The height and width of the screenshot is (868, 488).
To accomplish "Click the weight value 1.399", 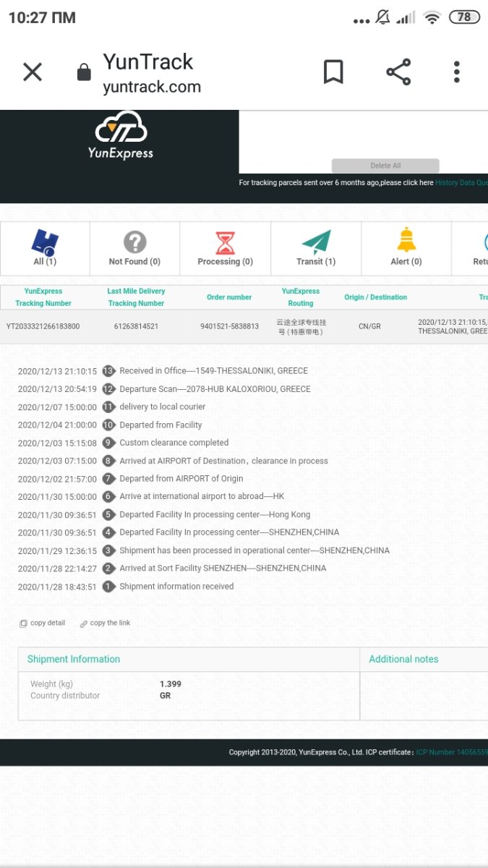I will pyautogui.click(x=171, y=684).
